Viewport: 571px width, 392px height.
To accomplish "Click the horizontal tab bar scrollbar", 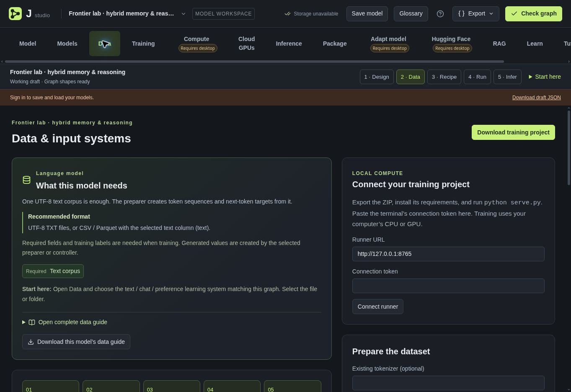I will coord(254,62).
